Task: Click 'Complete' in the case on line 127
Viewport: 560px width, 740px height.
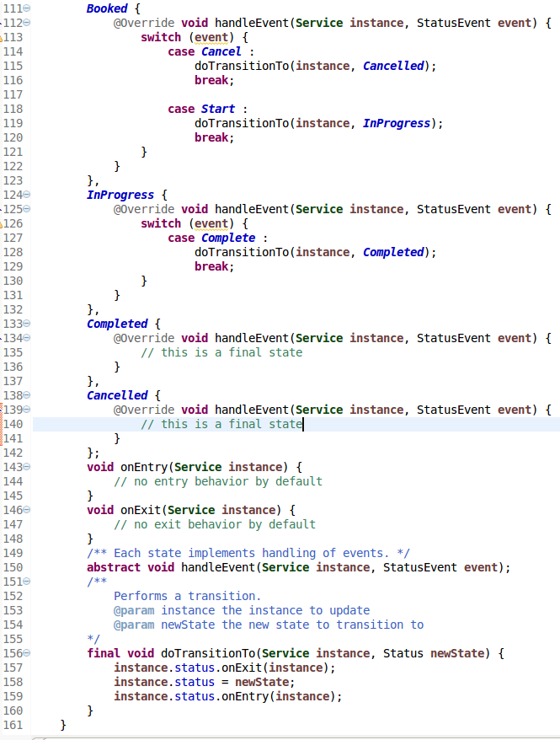Action: point(228,238)
